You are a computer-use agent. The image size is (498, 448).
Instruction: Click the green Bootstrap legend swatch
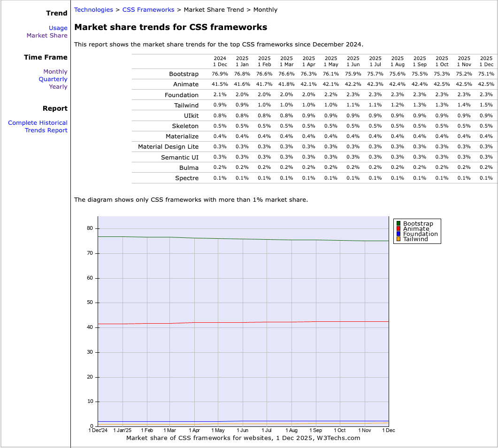point(398,223)
